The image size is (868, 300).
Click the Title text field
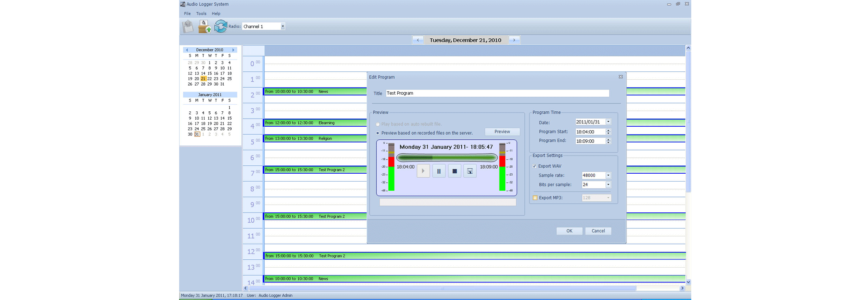coord(497,93)
